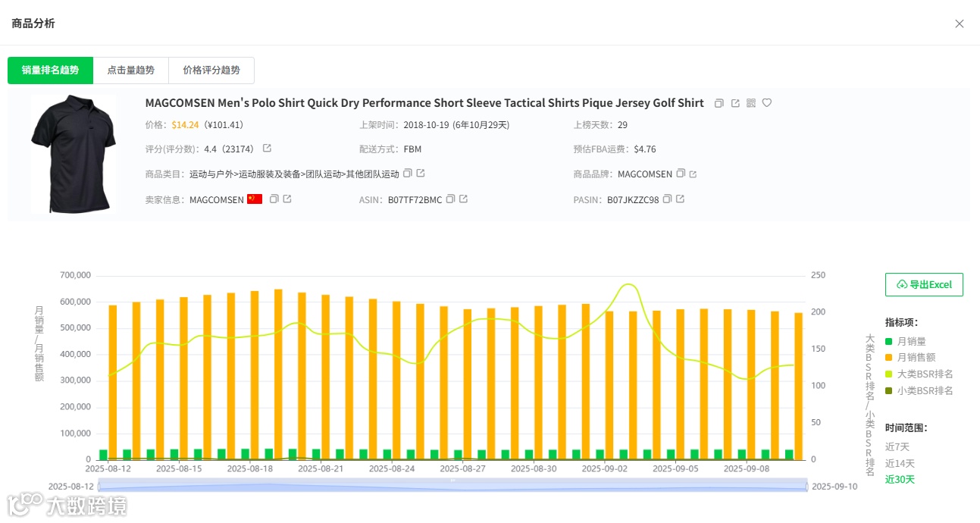The width and height of the screenshot is (980, 523).
Task: Open product page via title external link icon
Action: (735, 103)
